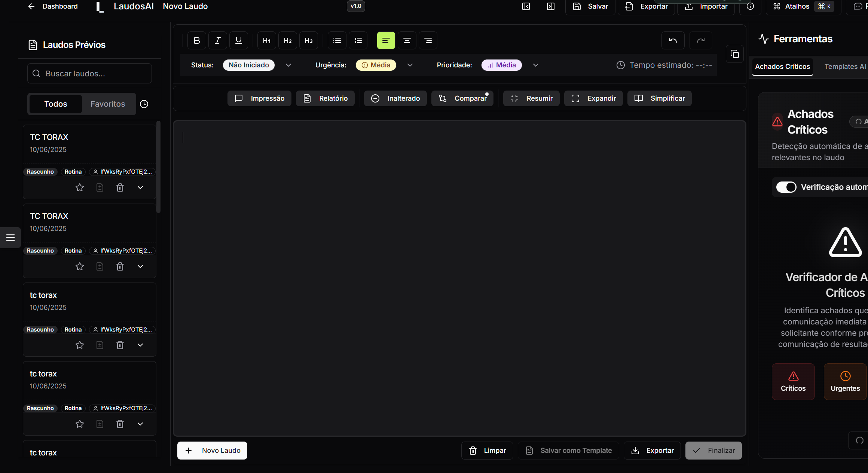Collapse the left panel icon in header

pyautogui.click(x=526, y=6)
